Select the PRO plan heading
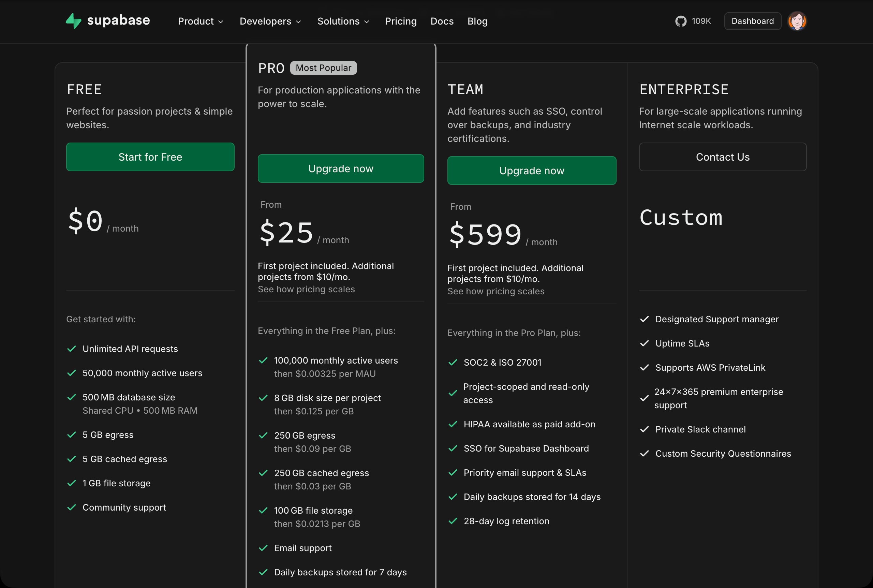Image resolution: width=873 pixels, height=588 pixels. [x=271, y=68]
